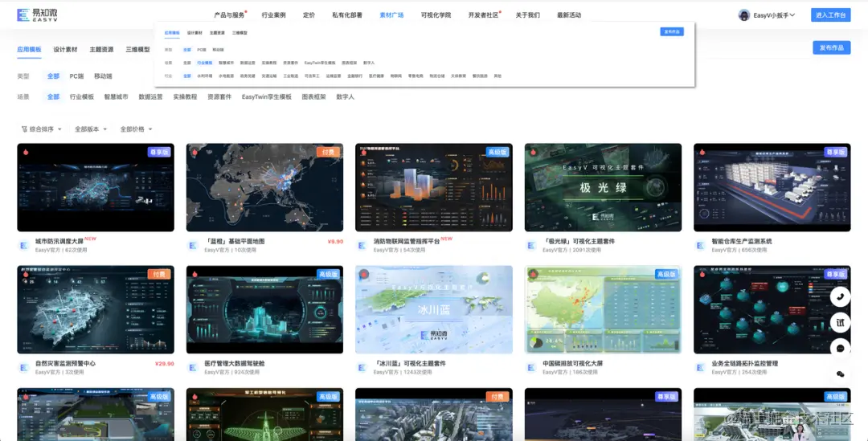Screen dimensions: 868x441
Task: Open 关于我们 in the top nav
Action: point(527,15)
